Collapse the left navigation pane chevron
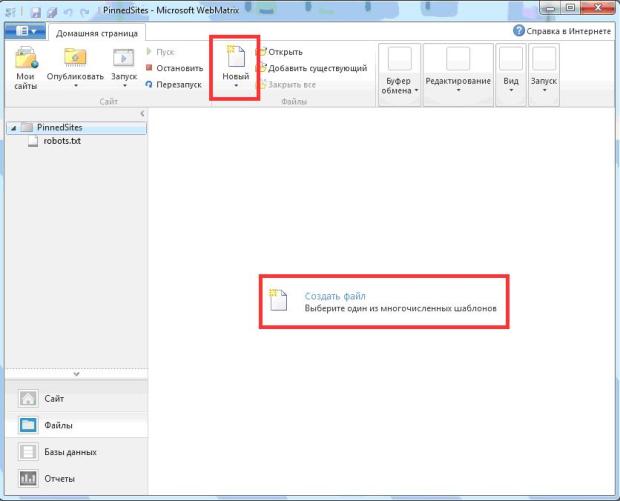620x501 pixels. click(x=142, y=114)
